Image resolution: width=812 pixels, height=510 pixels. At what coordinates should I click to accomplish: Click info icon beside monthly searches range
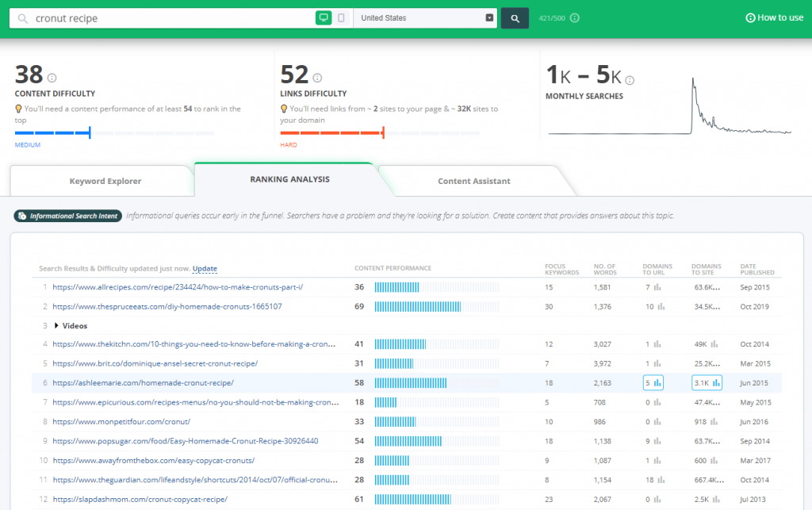630,80
